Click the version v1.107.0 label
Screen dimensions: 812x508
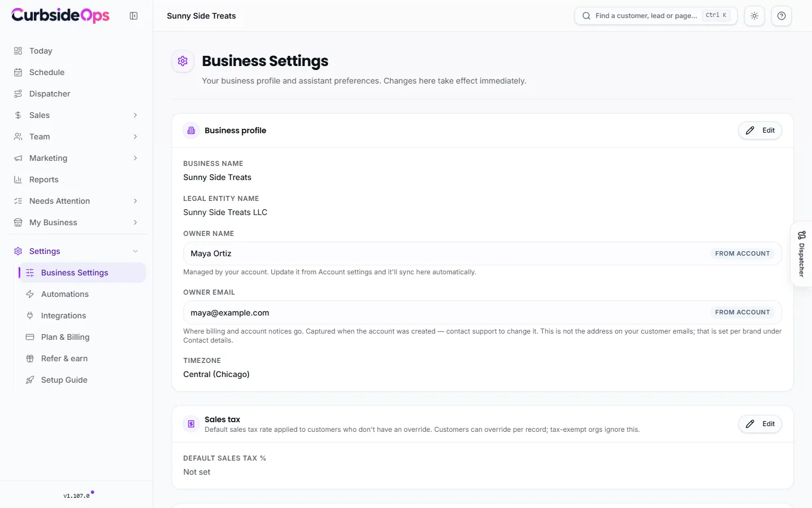click(77, 496)
